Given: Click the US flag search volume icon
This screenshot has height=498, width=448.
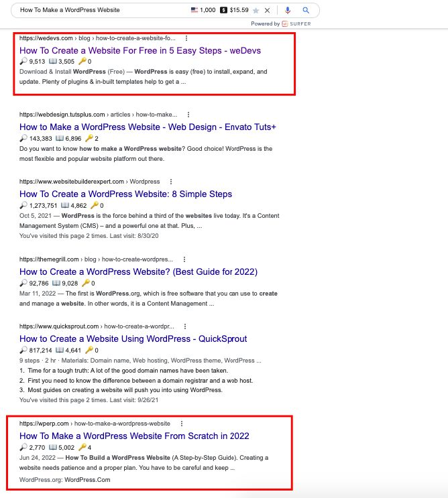Looking at the screenshot, I should (194, 10).
